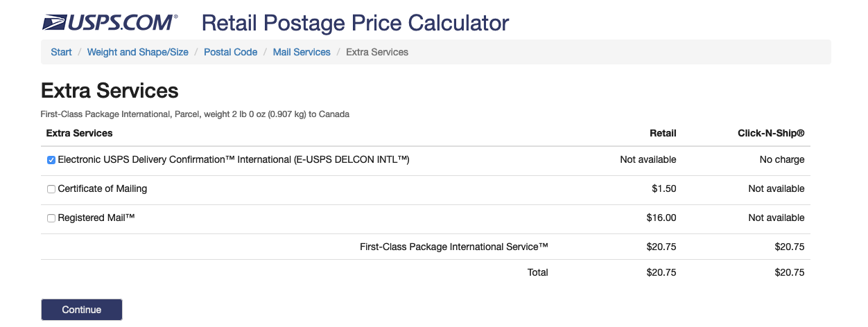Click the First-Class Package International Service row label
Screen dimensions: 868x327
pos(454,247)
